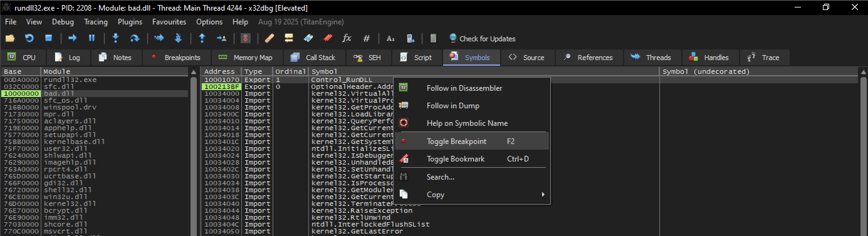Expand the Copy submenu arrow
868x236 pixels.
[543, 195]
